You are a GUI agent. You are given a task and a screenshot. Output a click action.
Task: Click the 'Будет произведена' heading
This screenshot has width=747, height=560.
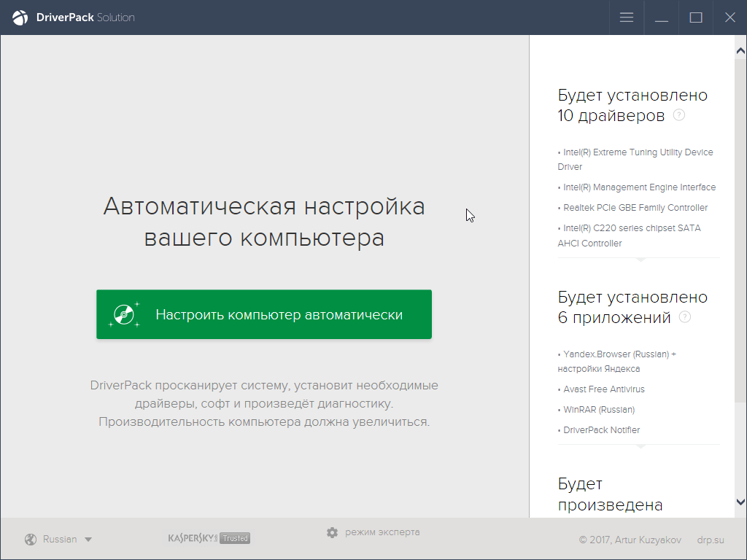(x=611, y=494)
